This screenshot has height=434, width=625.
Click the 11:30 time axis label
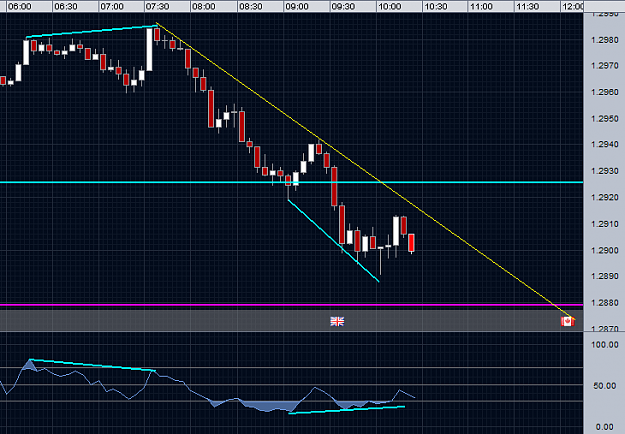pos(528,7)
